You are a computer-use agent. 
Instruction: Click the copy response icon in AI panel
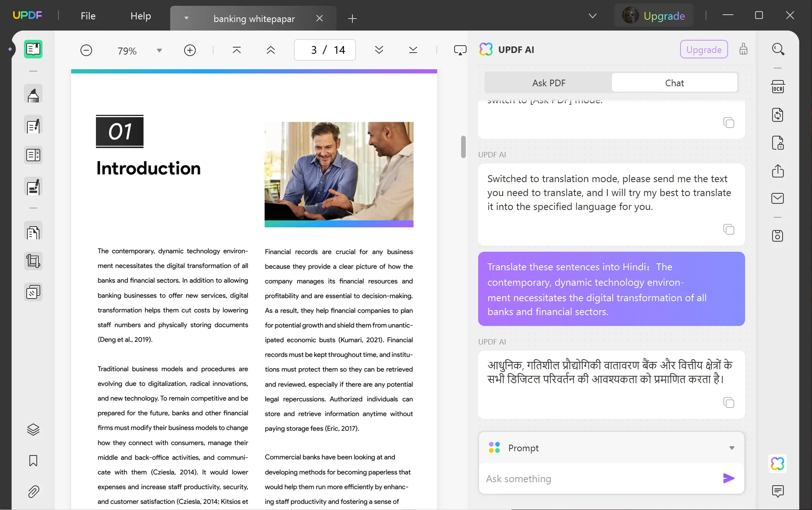pyautogui.click(x=729, y=403)
